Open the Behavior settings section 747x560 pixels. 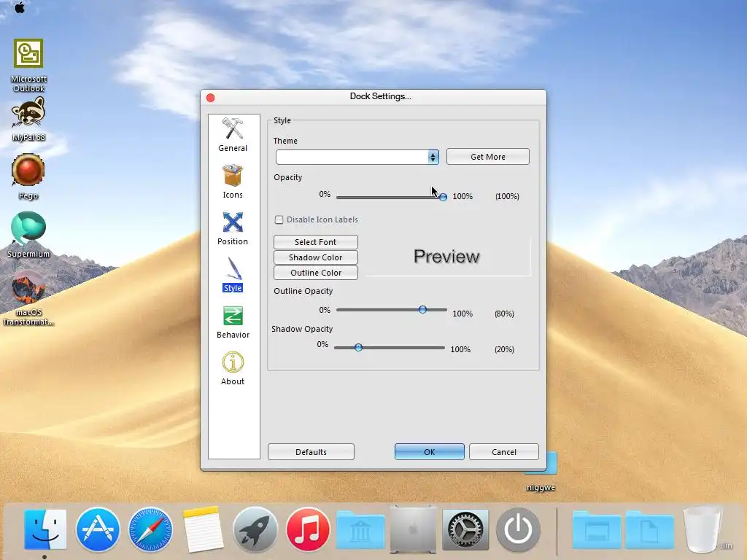[233, 322]
